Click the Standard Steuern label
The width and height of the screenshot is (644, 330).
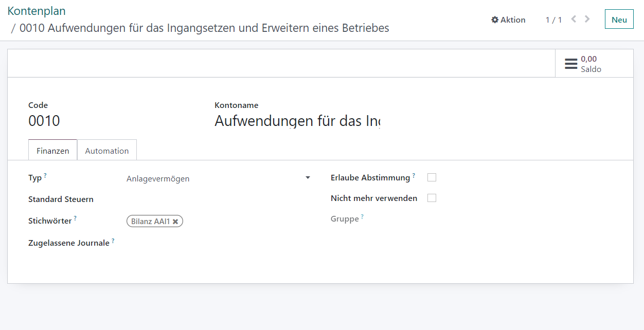point(61,199)
